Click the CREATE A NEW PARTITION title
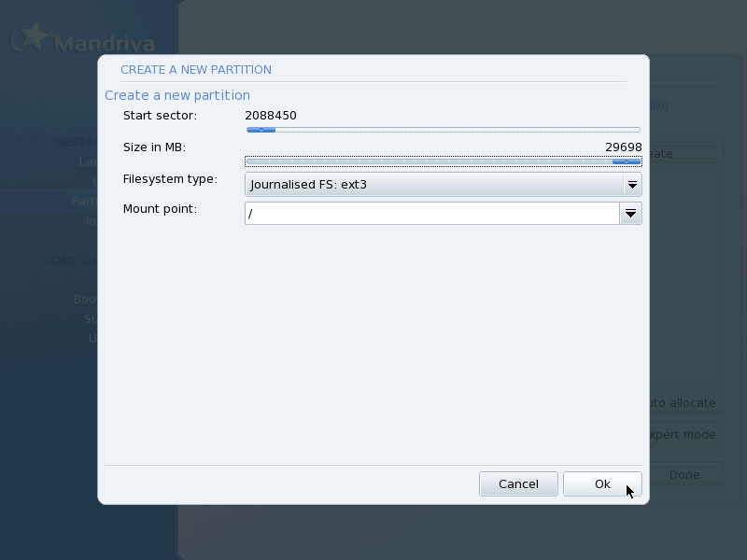This screenshot has height=560, width=747. 196,69
